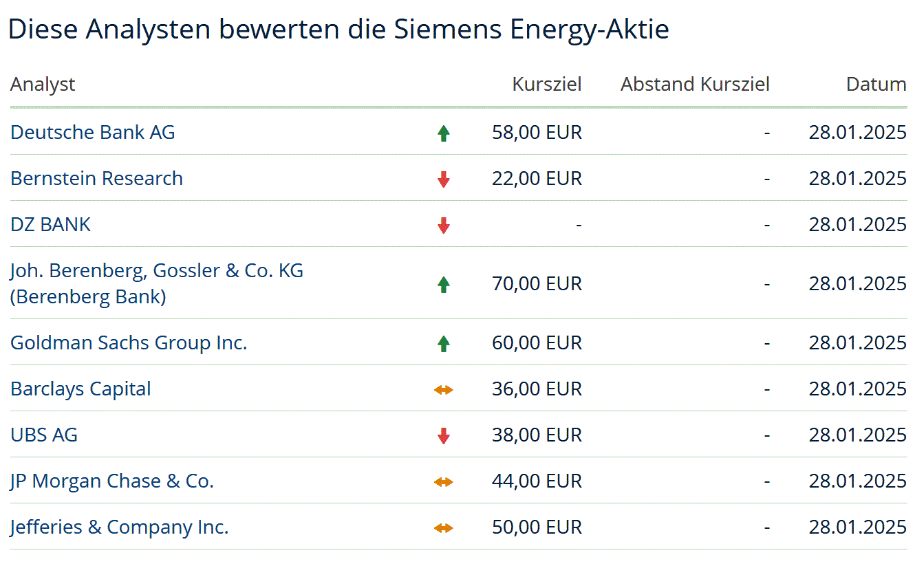Image resolution: width=915 pixels, height=588 pixels.
Task: Open Joh. Berenberg, Gossler & Co. KG link
Action: coord(157,271)
